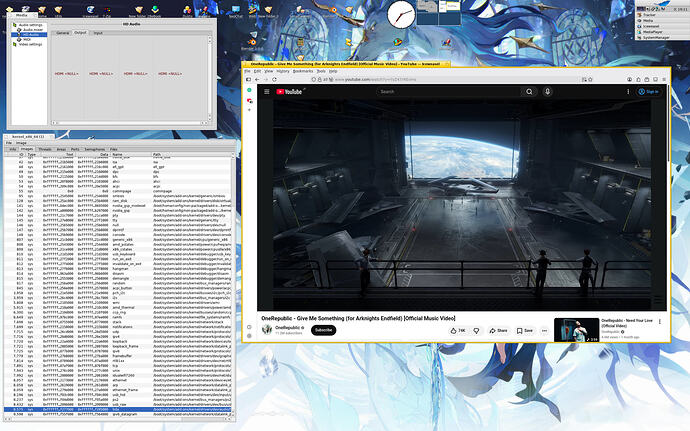Bookmark the page with the star icon
Image resolution: width=690 pixels, height=431 pixels.
point(591,80)
